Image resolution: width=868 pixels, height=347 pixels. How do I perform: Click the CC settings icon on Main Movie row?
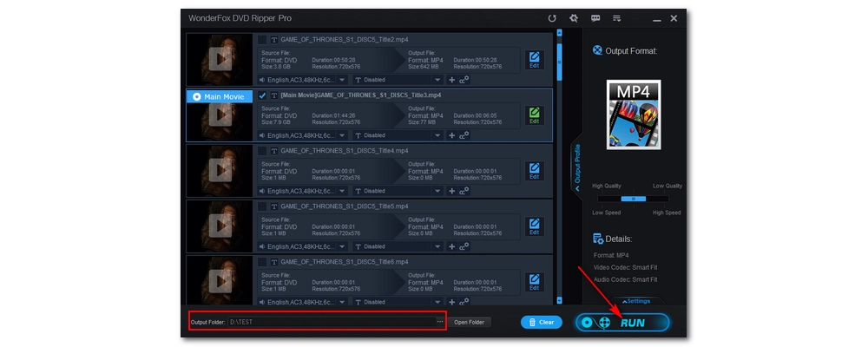(464, 135)
